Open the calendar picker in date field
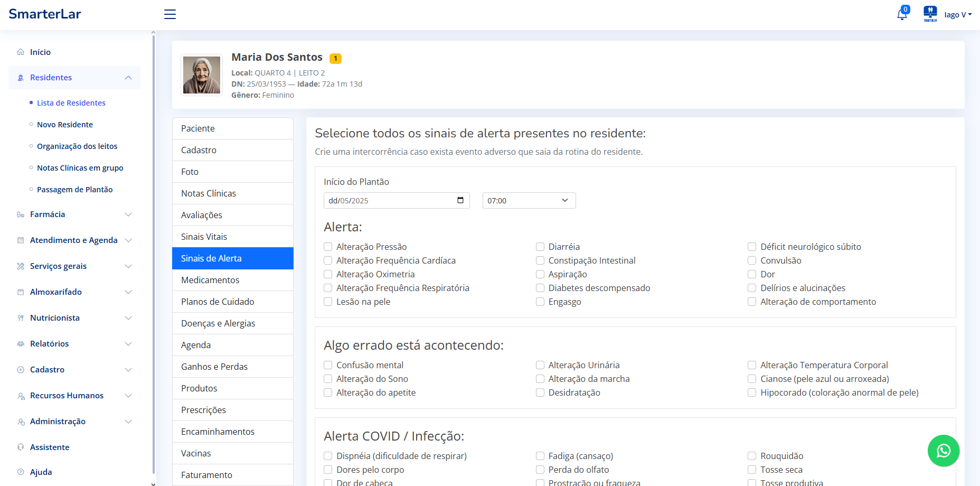Viewport: 980px width, 486px height. tap(460, 200)
